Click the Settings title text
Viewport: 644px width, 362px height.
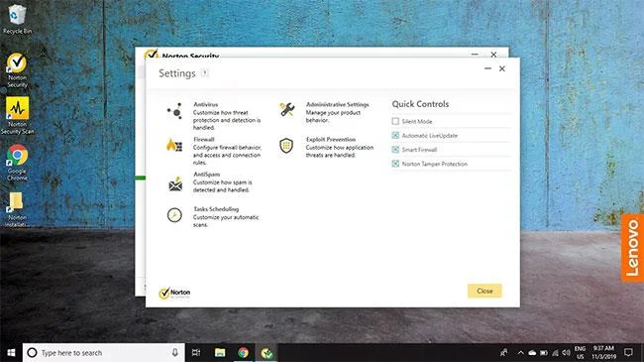(177, 73)
